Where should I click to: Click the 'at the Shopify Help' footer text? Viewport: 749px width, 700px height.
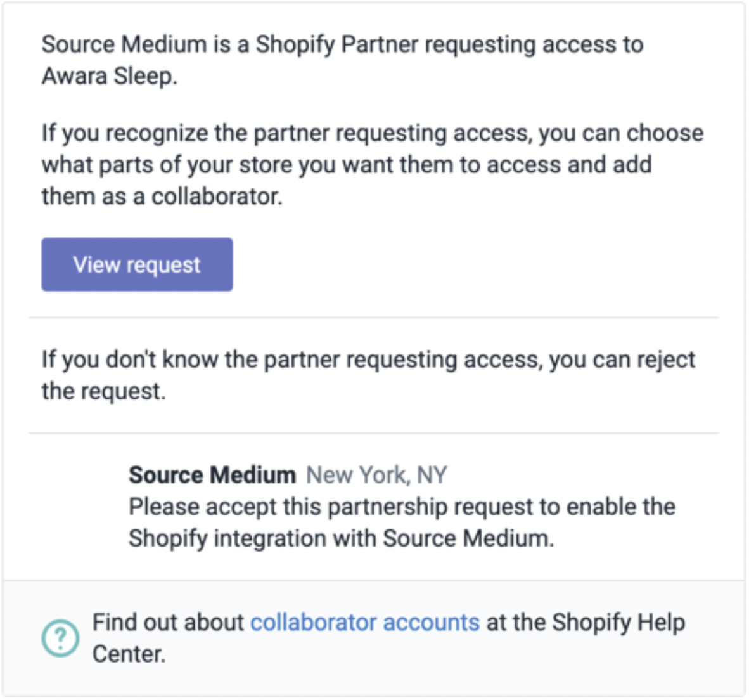(x=586, y=622)
